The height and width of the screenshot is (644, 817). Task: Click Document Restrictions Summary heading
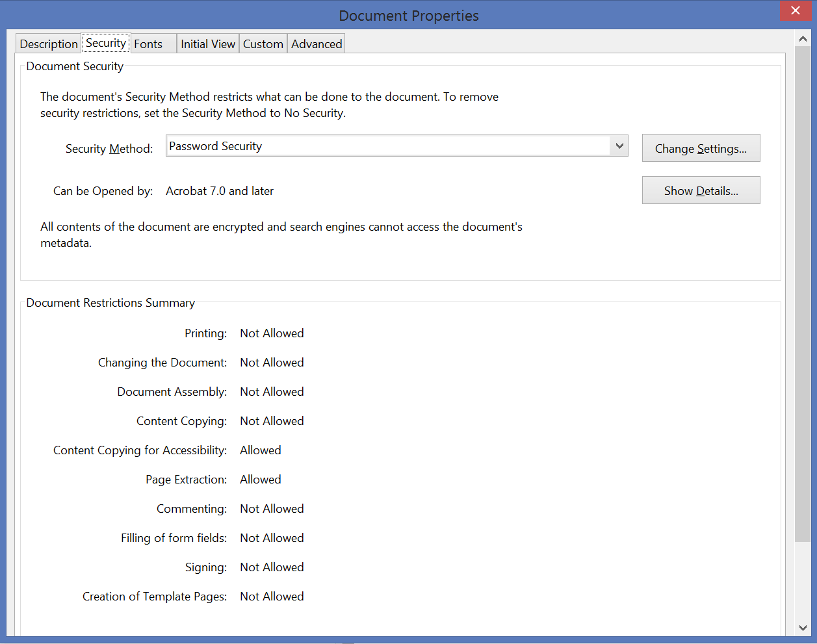[110, 303]
